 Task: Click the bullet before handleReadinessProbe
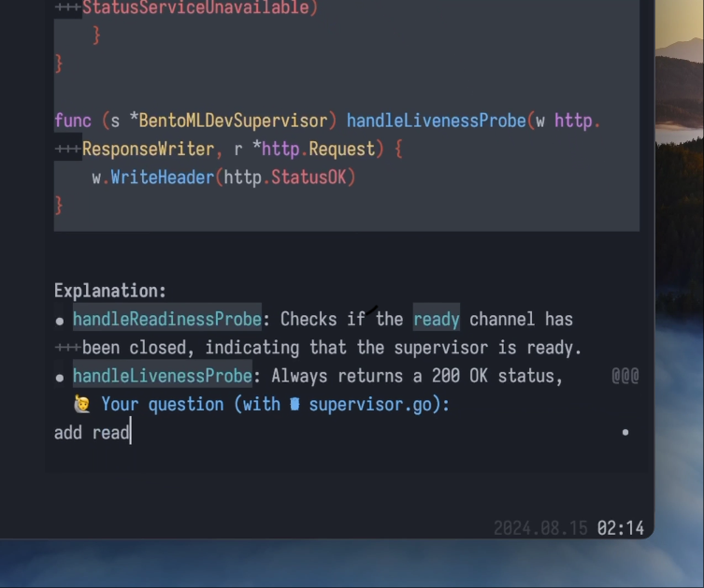click(x=60, y=321)
